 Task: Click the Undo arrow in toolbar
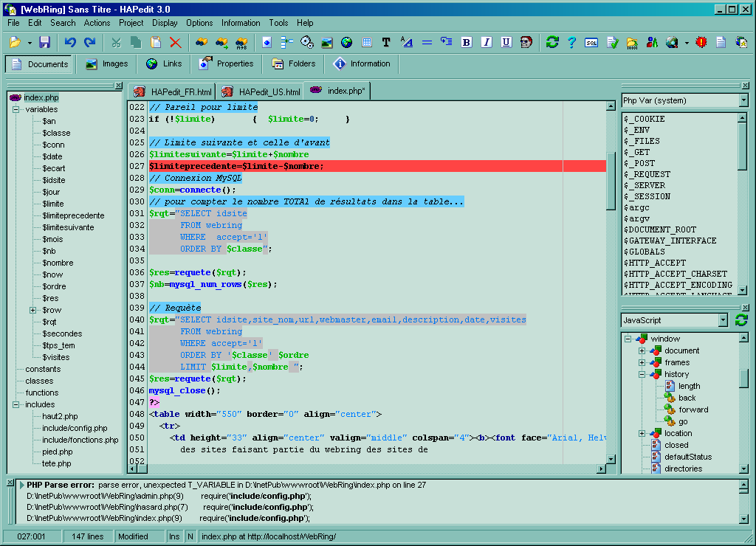pos(70,43)
